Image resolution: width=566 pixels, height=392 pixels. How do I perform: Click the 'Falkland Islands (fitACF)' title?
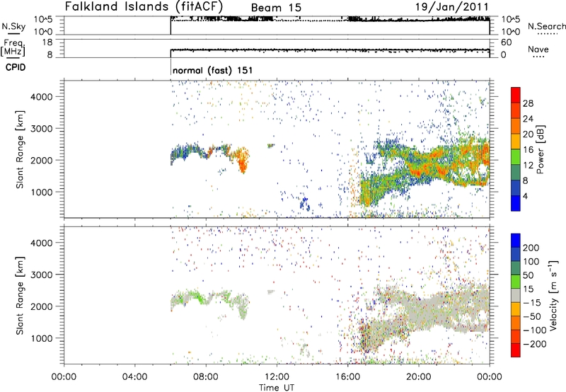pos(144,7)
